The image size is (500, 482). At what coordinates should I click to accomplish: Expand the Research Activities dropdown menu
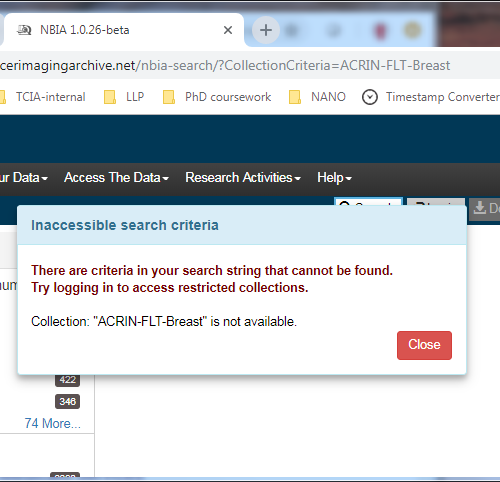pyautogui.click(x=243, y=178)
